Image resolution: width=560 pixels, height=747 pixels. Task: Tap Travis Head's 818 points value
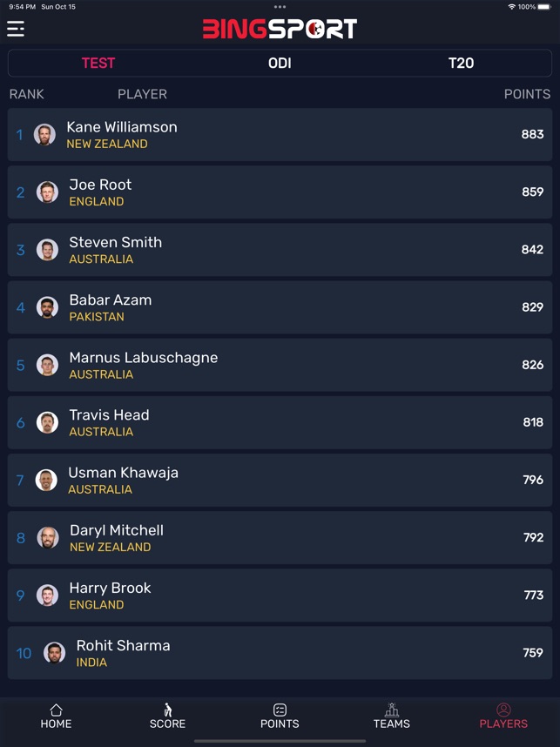[533, 422]
